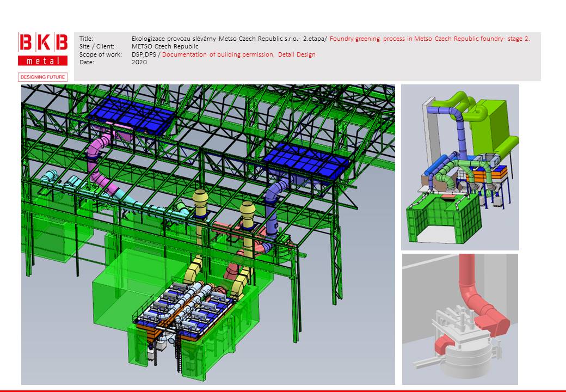This screenshot has height=392, width=566.
Task: Open the lower right furnace rendering
Action: (460, 319)
